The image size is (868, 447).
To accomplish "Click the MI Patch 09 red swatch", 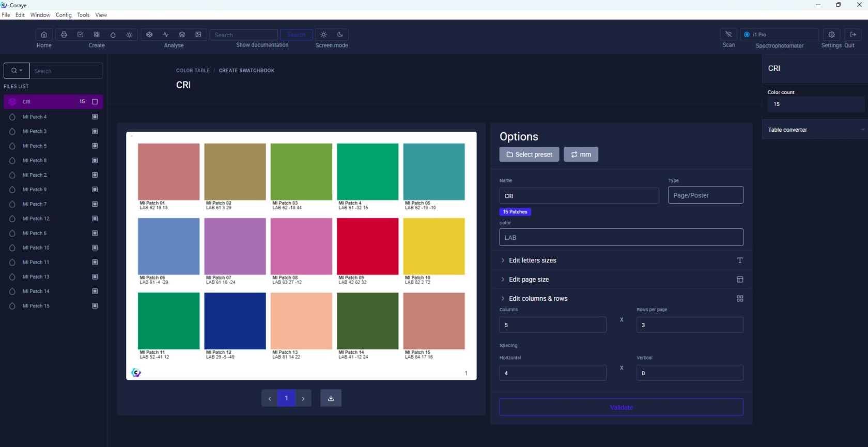I will tap(367, 246).
